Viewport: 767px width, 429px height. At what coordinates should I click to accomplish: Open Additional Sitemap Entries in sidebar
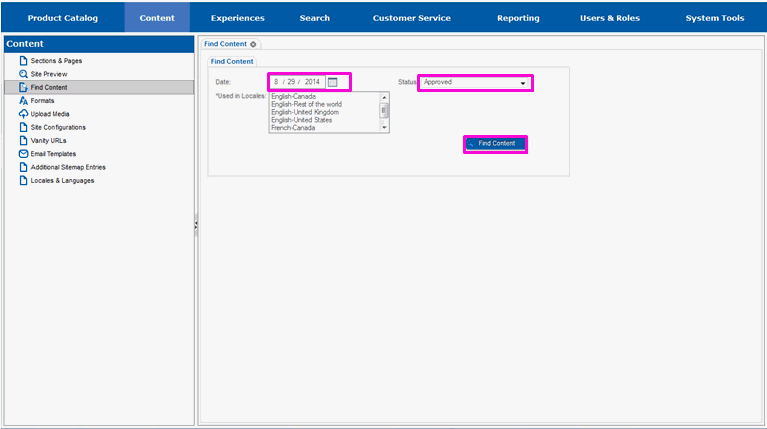point(68,167)
